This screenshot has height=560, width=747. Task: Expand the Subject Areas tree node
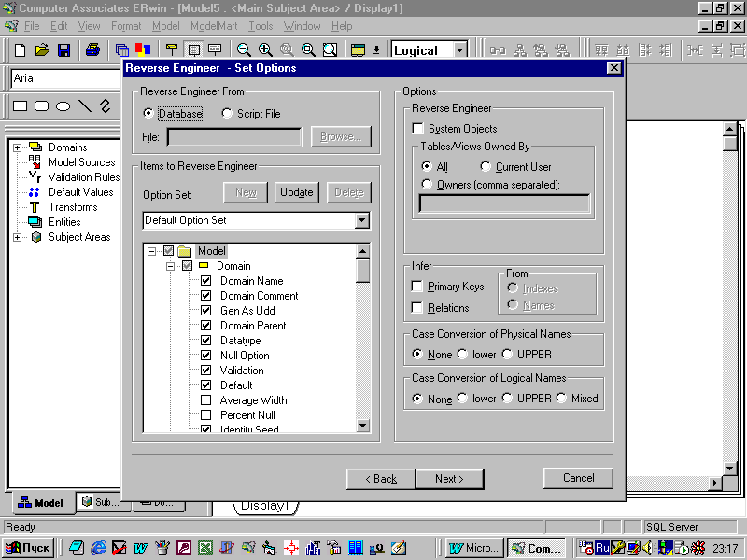(x=17, y=237)
